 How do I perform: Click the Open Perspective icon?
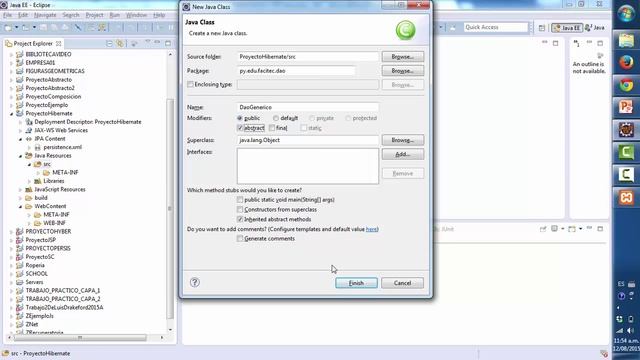[x=542, y=28]
